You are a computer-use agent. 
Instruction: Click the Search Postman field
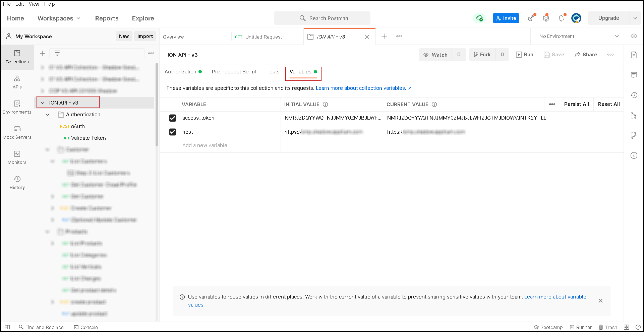[322, 18]
